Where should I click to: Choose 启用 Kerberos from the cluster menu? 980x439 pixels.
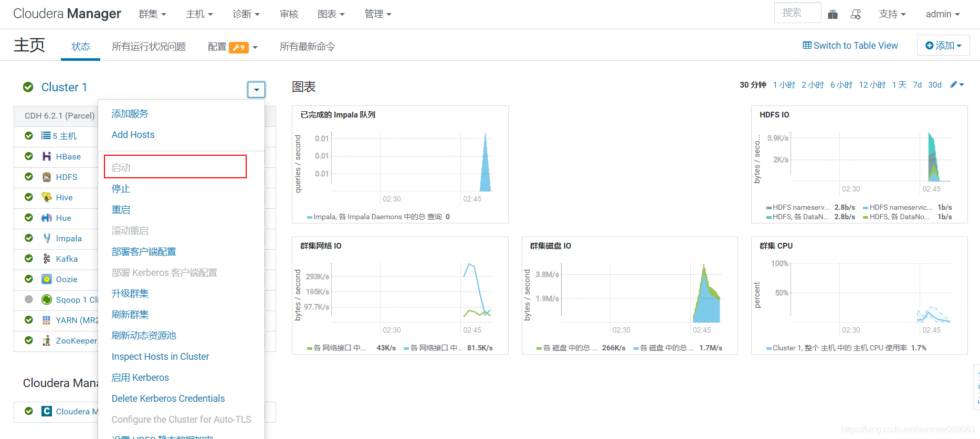tap(140, 378)
